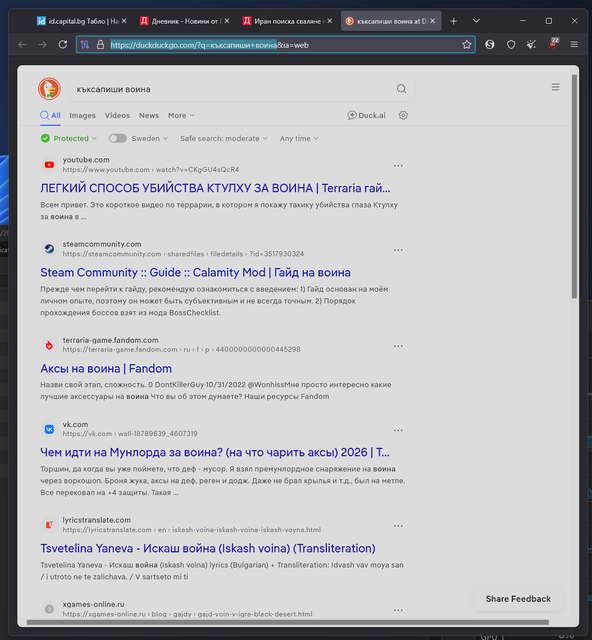This screenshot has height=640, width=592.
Task: Click the terraria-game.fandom.com source name
Action: pos(110,340)
